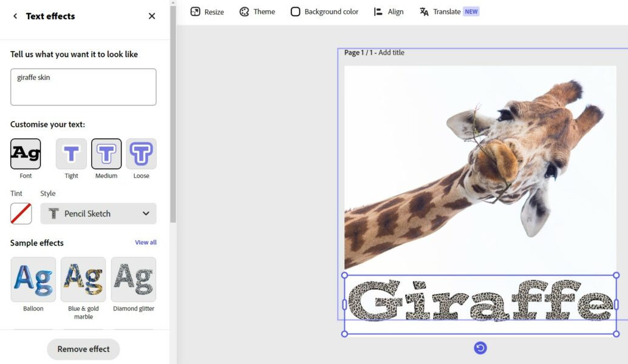Select the Loose outline option
Screen dimensions: 628x364
(x=141, y=154)
